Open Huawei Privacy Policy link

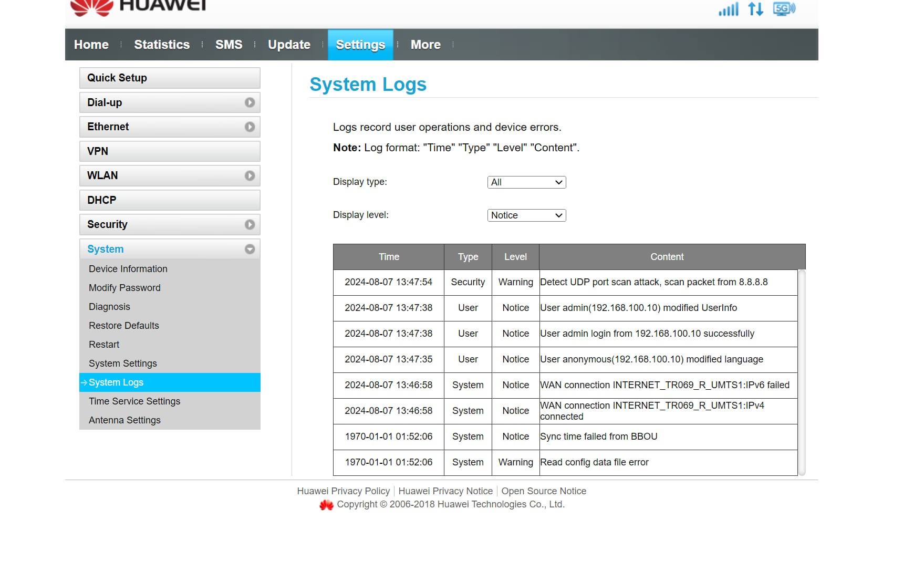pos(344,491)
